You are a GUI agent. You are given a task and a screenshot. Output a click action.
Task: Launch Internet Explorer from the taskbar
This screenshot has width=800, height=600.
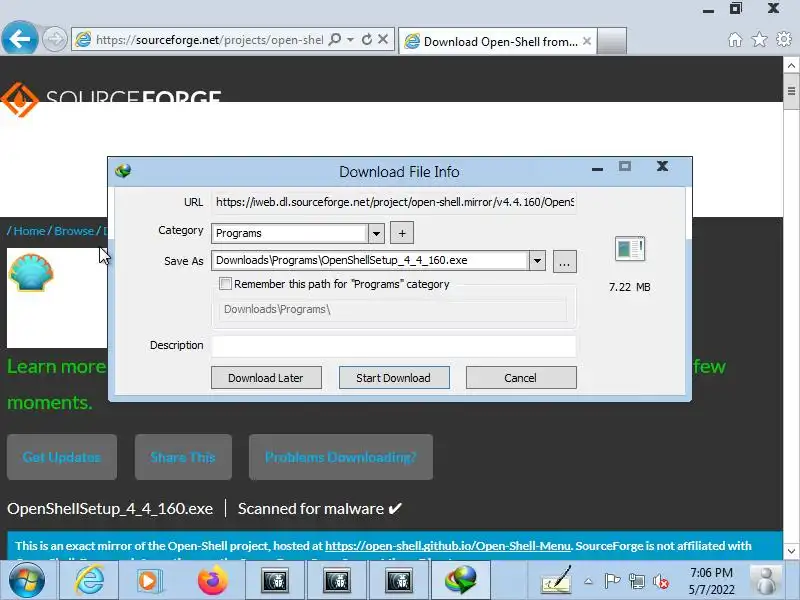89,580
